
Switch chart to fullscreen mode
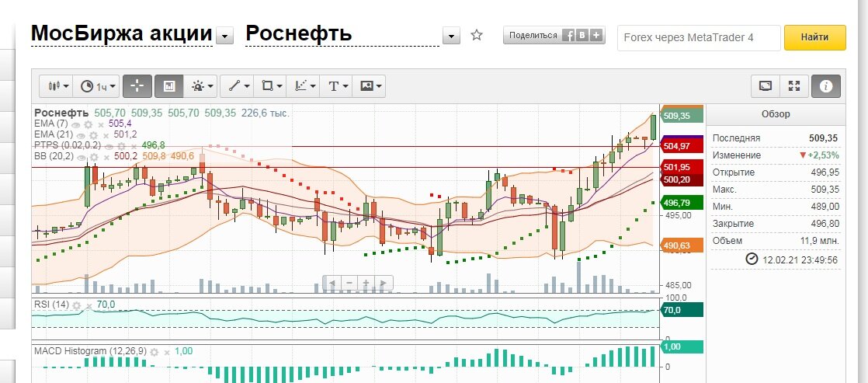pos(794,86)
